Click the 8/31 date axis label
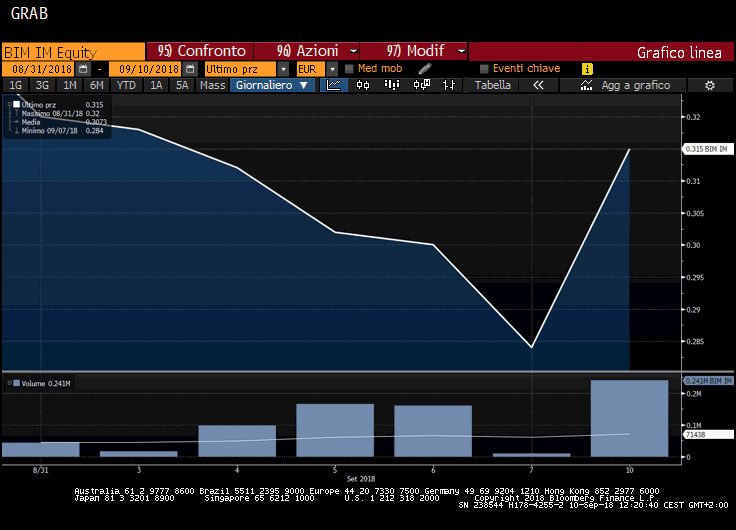This screenshot has height=530, width=736. [40, 470]
